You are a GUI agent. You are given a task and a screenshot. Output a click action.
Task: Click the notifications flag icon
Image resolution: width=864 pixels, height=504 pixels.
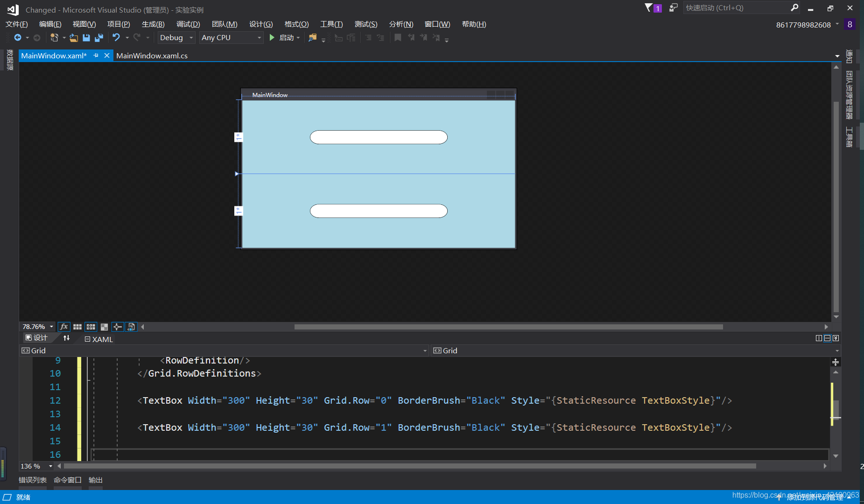pos(649,7)
